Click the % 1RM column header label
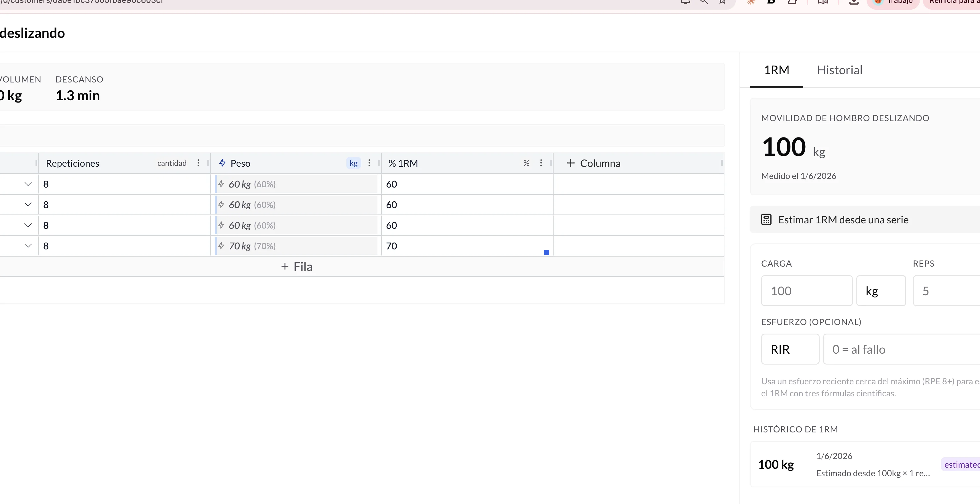The width and height of the screenshot is (980, 504). [403, 163]
